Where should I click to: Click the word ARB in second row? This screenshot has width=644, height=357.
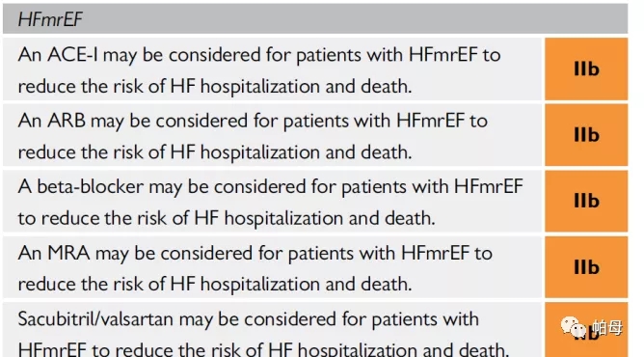coord(67,121)
